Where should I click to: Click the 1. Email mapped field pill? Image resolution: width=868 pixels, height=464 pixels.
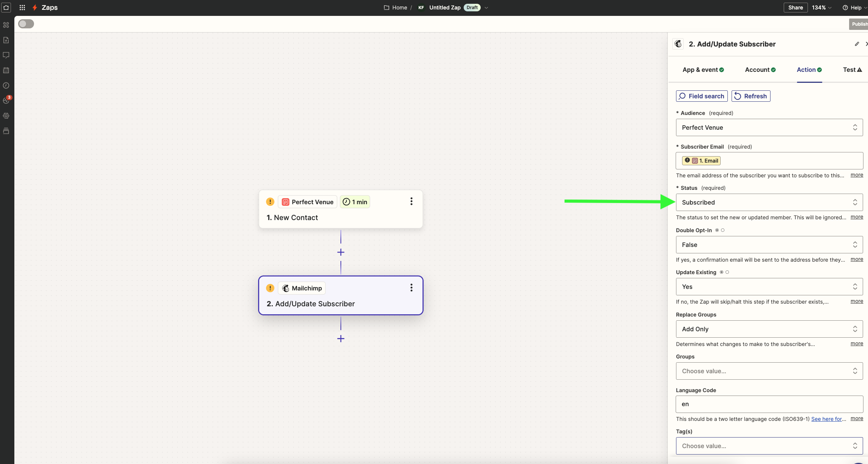pos(701,161)
